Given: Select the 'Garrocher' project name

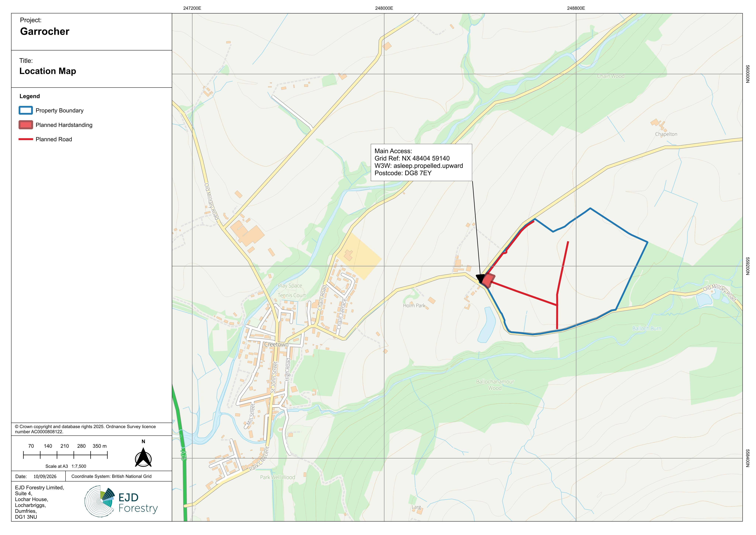Looking at the screenshot, I should 45,31.
